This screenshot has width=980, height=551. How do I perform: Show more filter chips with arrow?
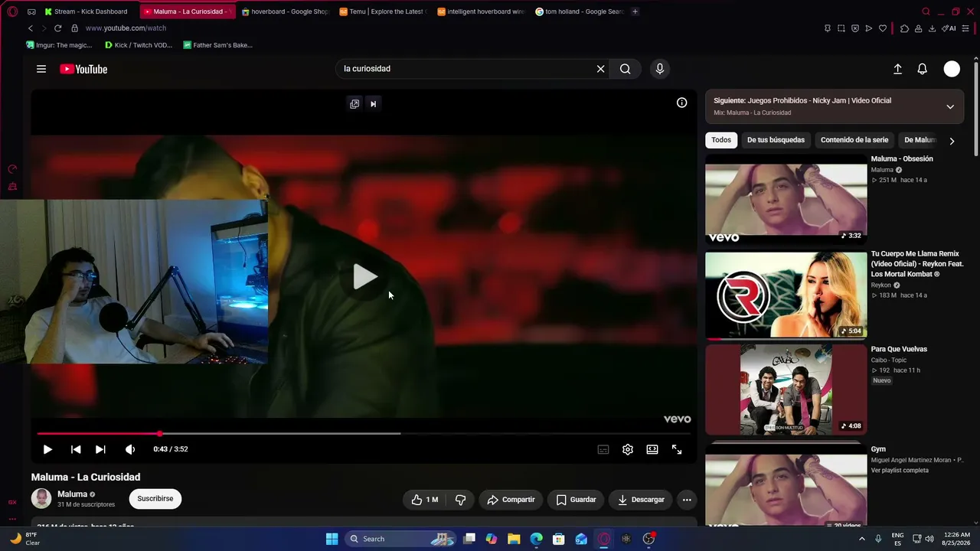(952, 141)
